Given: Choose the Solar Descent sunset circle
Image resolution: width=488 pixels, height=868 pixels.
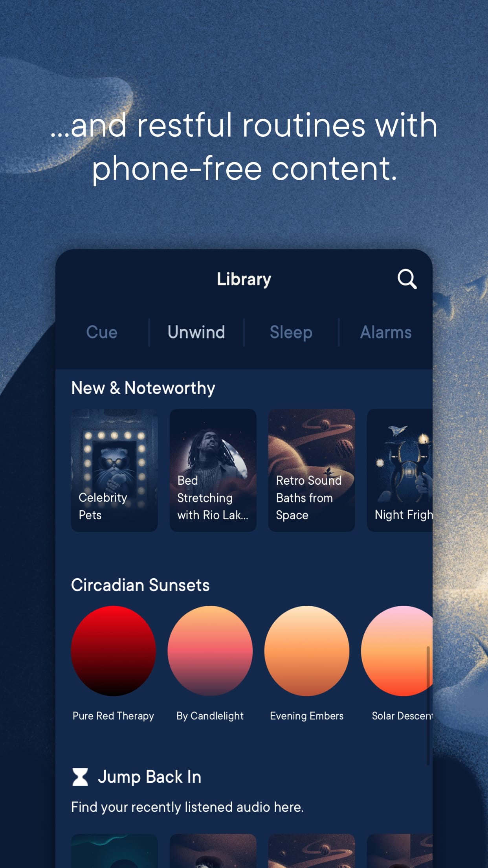Looking at the screenshot, I should tap(397, 651).
